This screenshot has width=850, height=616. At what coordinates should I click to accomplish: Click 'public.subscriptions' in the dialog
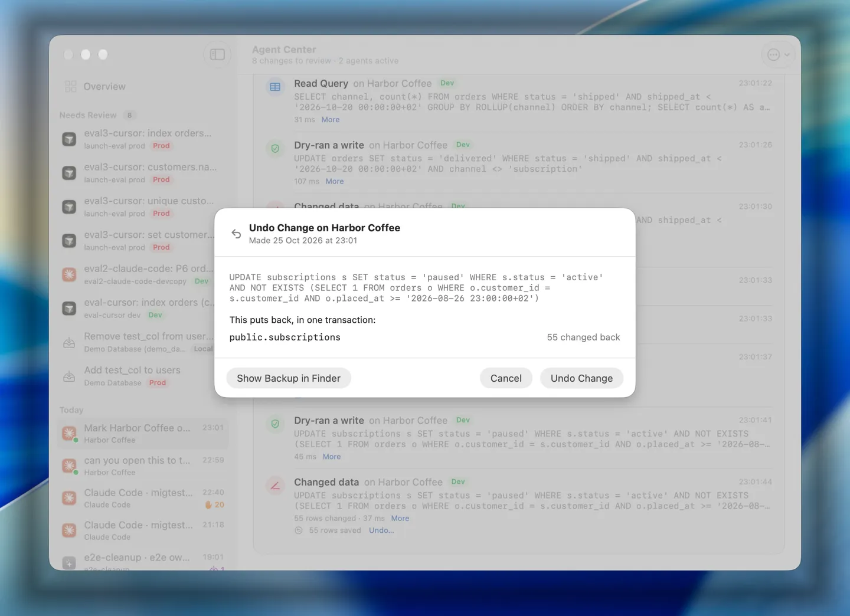[x=285, y=338]
